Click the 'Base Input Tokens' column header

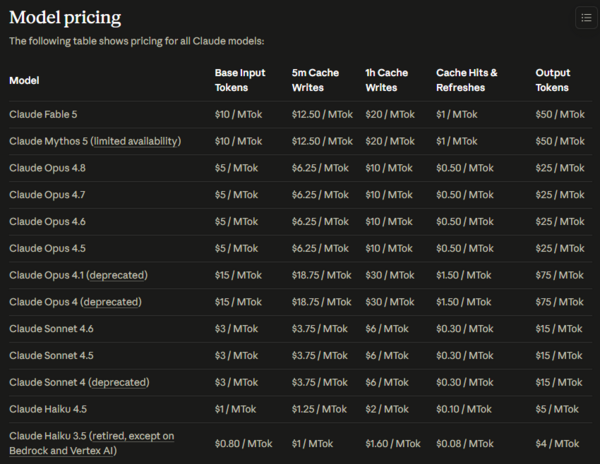point(240,80)
